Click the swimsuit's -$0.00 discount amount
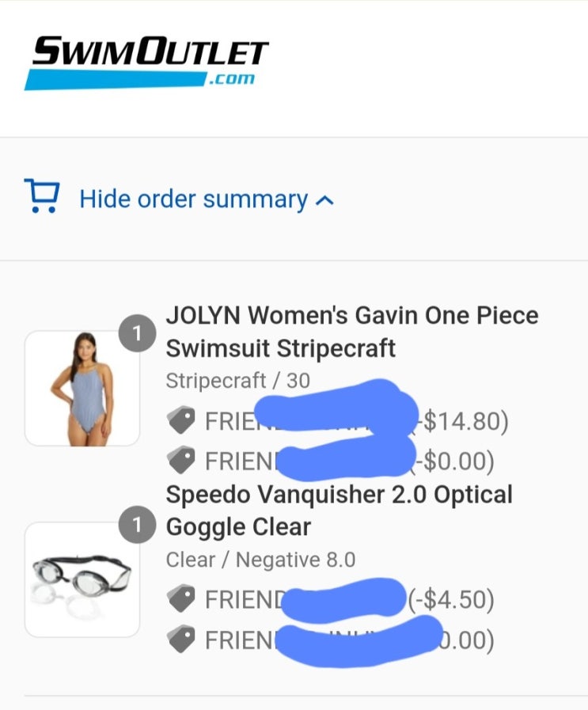Screen dimensions: 588x710 (451, 461)
